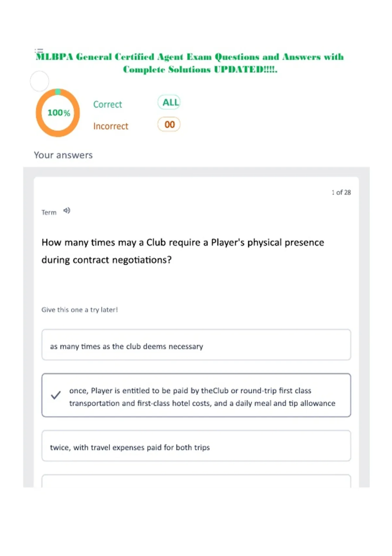Click the 100% score donut chart
The width and height of the screenshot is (392, 556).
point(58,113)
